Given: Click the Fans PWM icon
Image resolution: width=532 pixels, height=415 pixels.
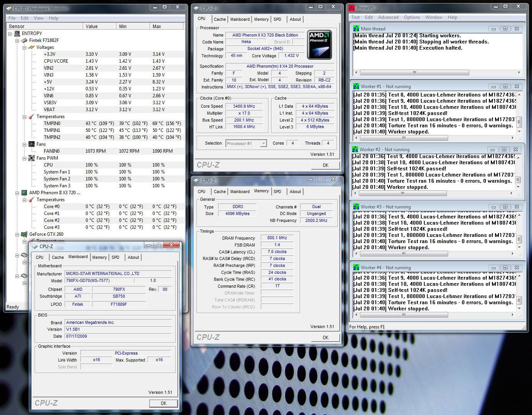Looking at the screenshot, I should tap(31, 158).
